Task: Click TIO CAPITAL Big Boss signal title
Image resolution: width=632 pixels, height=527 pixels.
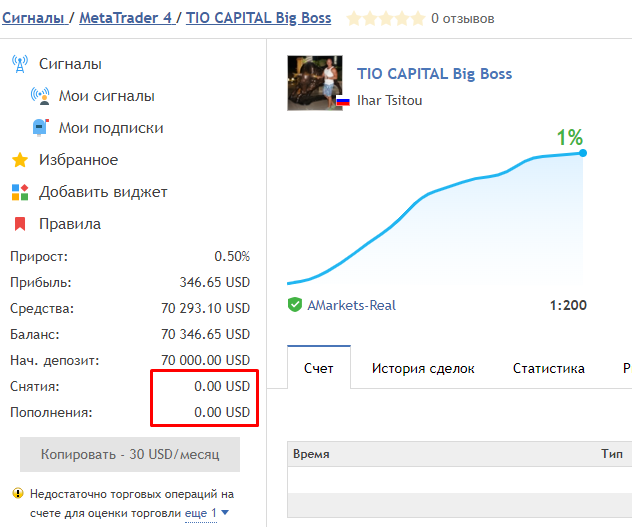Action: (x=434, y=74)
